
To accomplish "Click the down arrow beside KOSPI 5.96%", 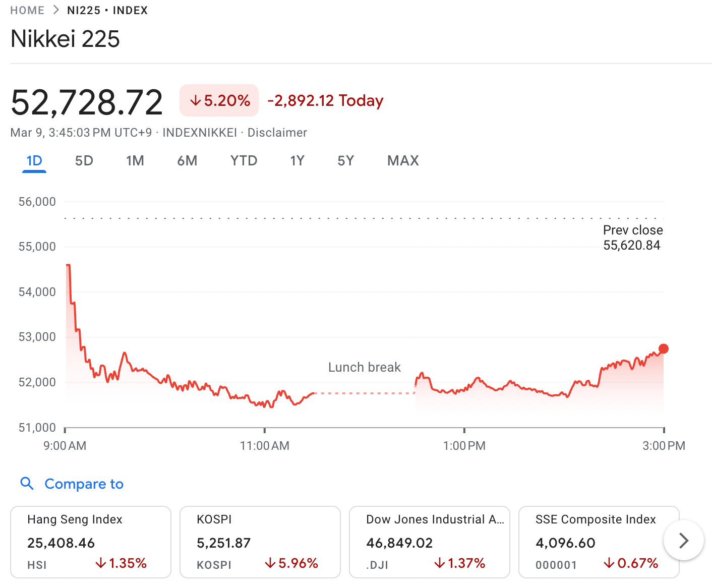I will (x=270, y=563).
